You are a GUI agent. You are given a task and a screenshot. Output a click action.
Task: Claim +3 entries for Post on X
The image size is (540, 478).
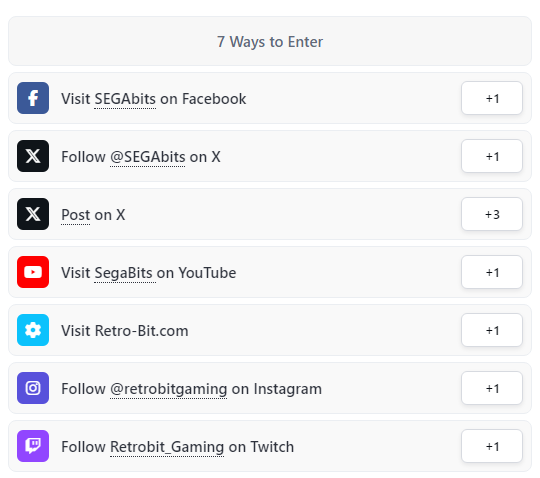tap(492, 214)
